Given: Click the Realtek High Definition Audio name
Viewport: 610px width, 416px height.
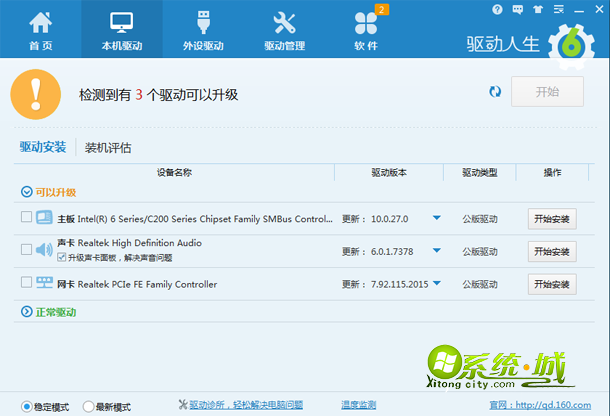Looking at the screenshot, I should (x=130, y=243).
